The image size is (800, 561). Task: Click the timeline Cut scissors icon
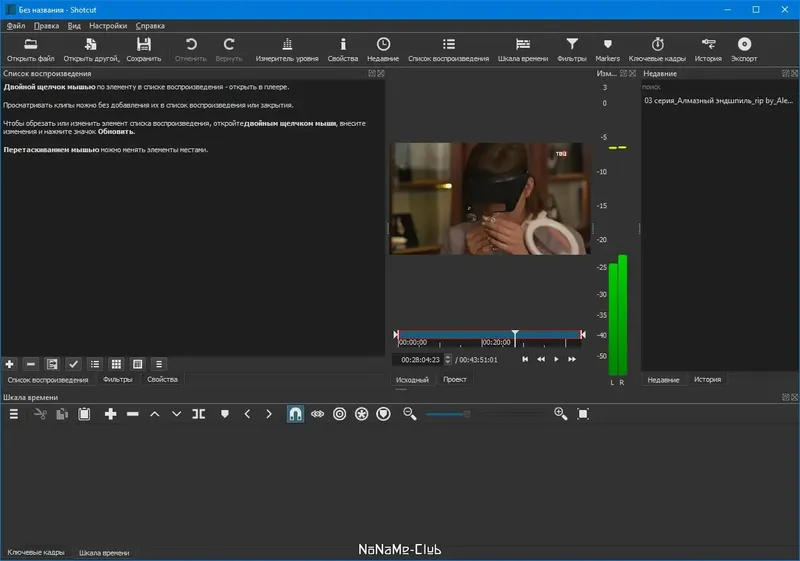(40, 414)
